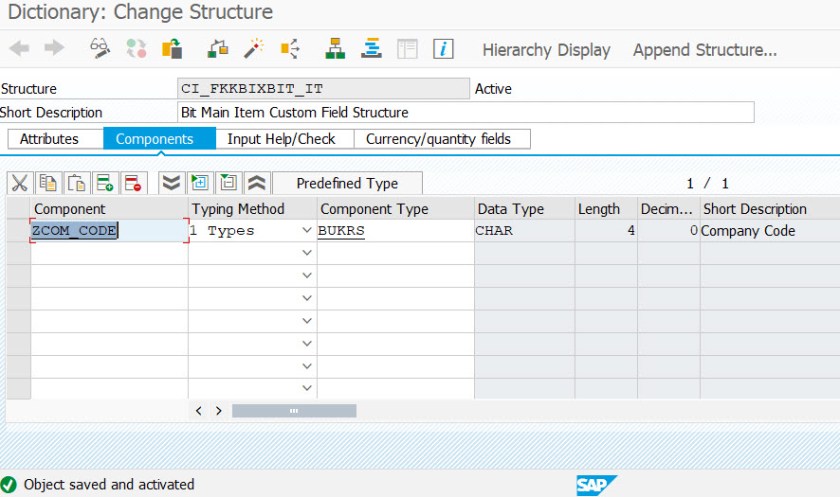840x497 pixels.
Task: Click the BUKRS component type field
Action: tap(395, 230)
